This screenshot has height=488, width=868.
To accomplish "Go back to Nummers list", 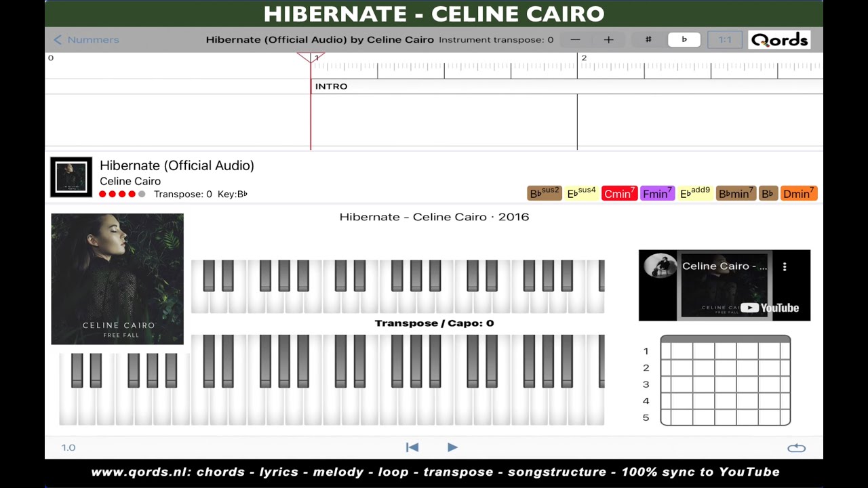I will [86, 39].
